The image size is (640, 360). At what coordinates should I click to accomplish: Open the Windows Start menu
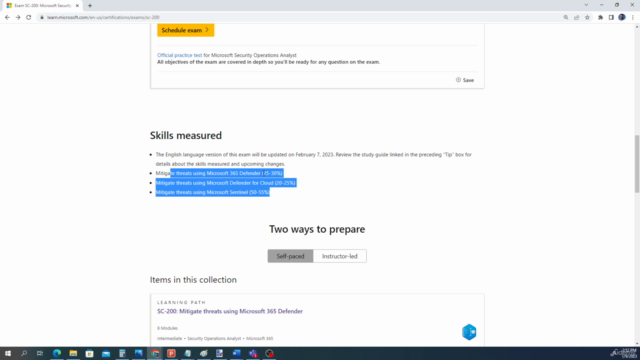8,353
